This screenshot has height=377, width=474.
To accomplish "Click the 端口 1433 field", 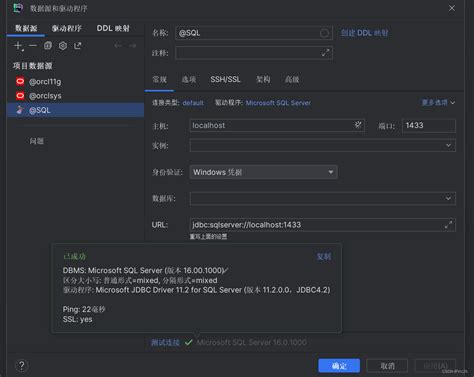I will pyautogui.click(x=429, y=125).
